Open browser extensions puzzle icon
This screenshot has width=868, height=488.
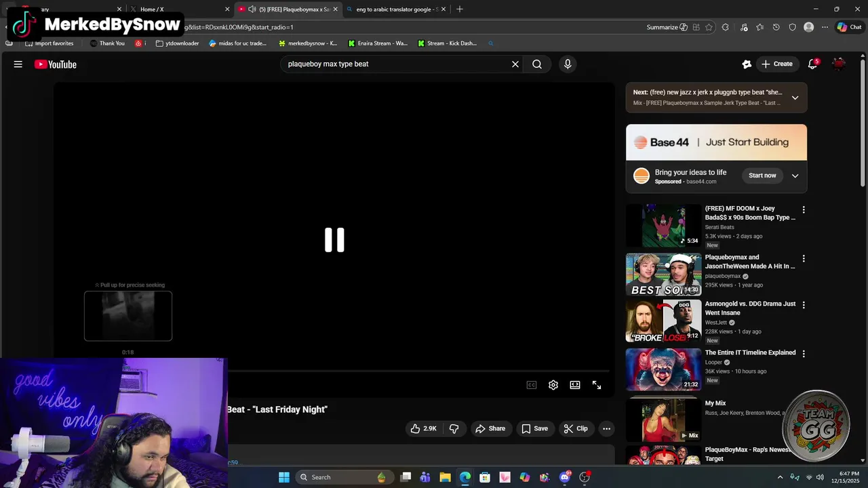[x=726, y=27]
